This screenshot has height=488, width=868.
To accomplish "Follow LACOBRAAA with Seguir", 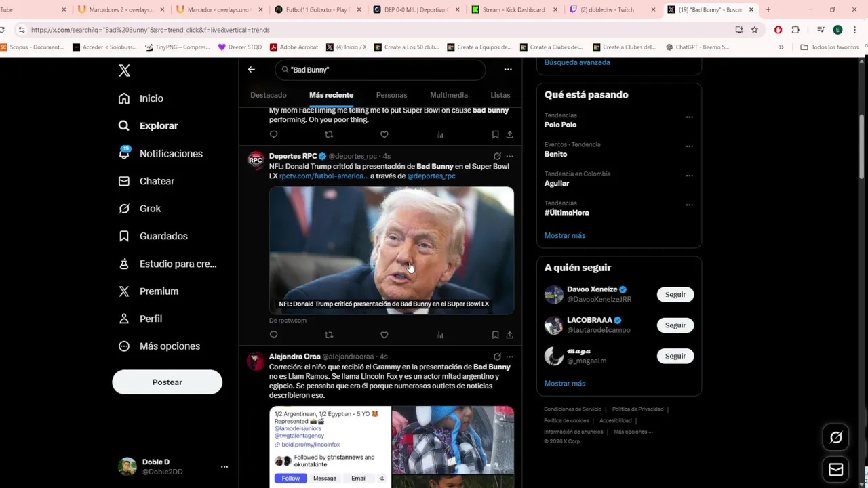I will coord(675,325).
